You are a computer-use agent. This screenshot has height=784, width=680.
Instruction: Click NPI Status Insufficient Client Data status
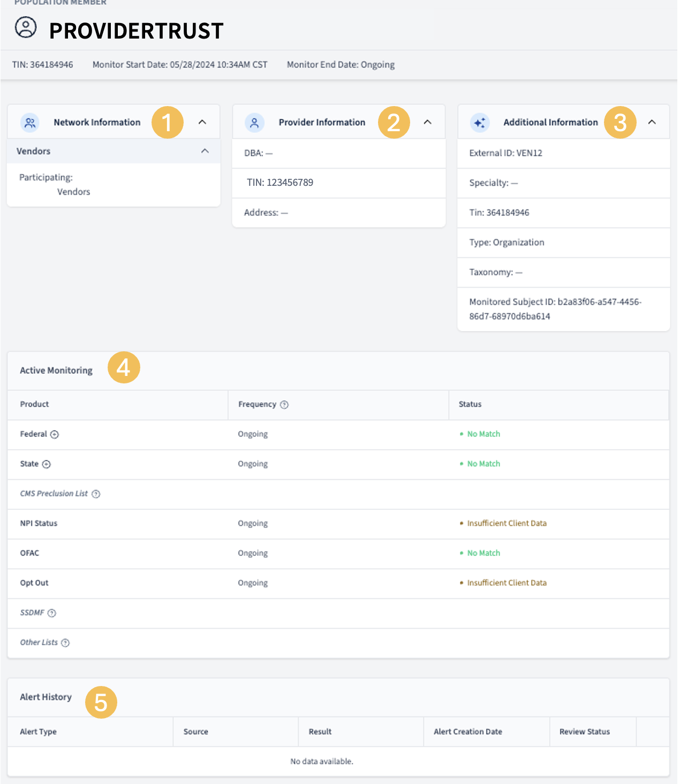(503, 523)
